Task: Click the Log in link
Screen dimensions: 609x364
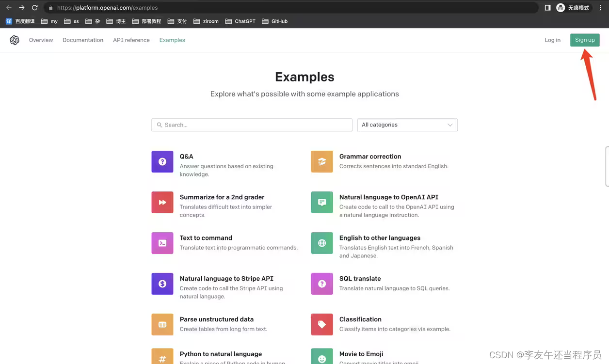Action: tap(552, 40)
